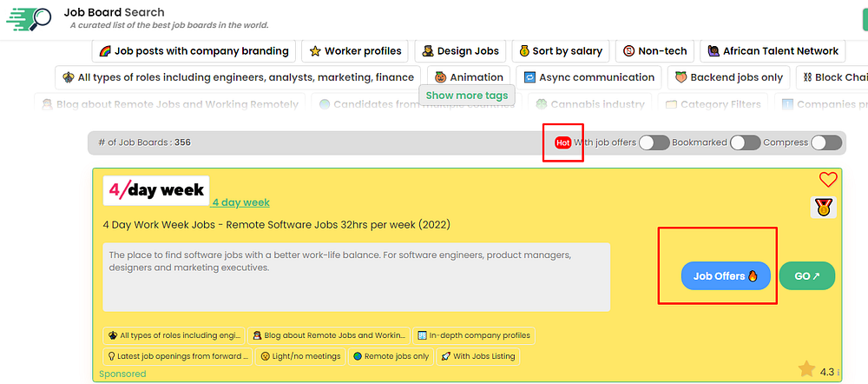Bookmark 4 day week with heart icon
The height and width of the screenshot is (384, 868).
click(x=828, y=180)
